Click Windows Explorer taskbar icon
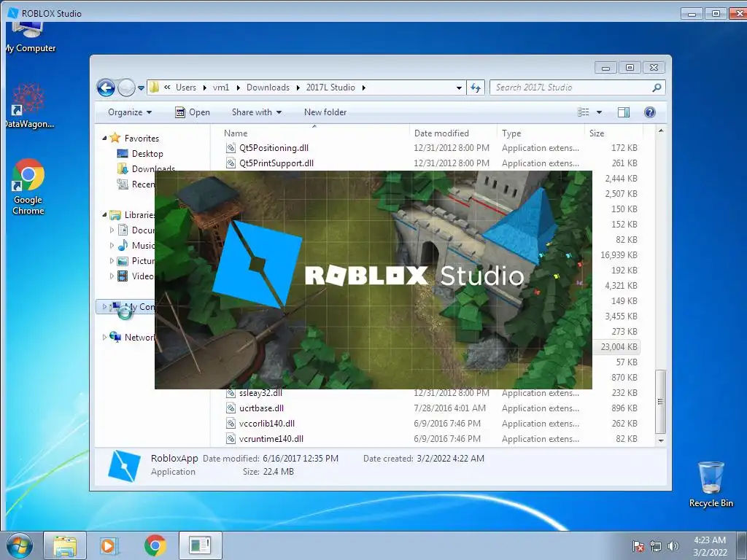 pyautogui.click(x=65, y=545)
